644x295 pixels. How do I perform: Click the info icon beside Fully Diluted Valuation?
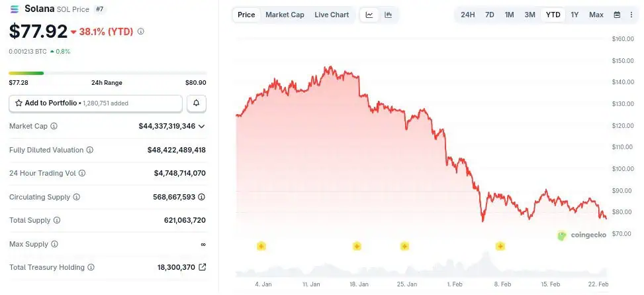[90, 150]
